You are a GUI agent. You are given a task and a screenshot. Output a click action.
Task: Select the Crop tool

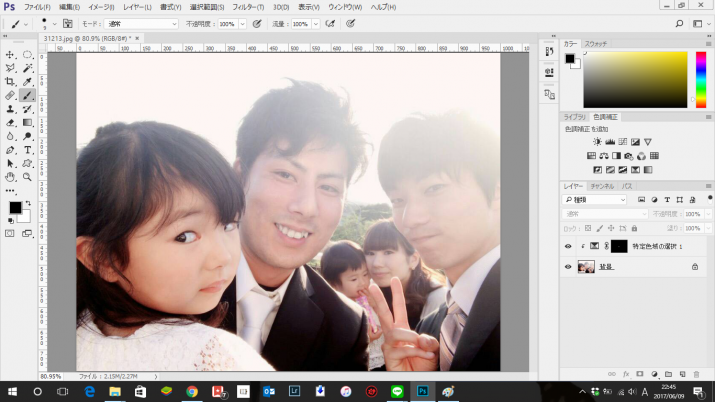click(10, 82)
